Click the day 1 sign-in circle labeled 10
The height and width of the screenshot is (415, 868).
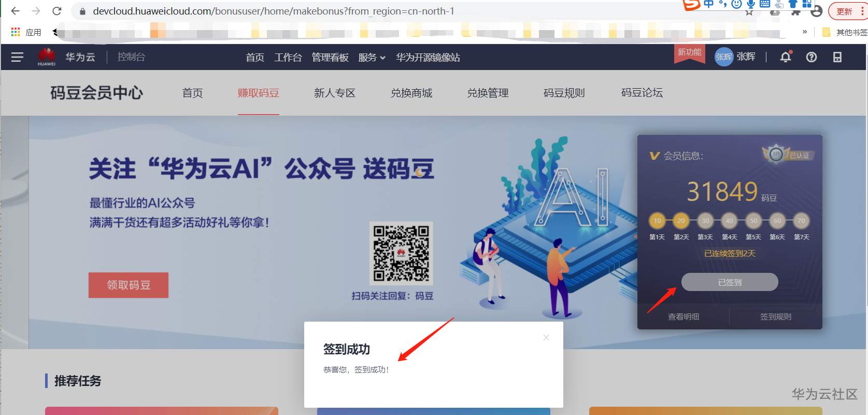point(657,221)
